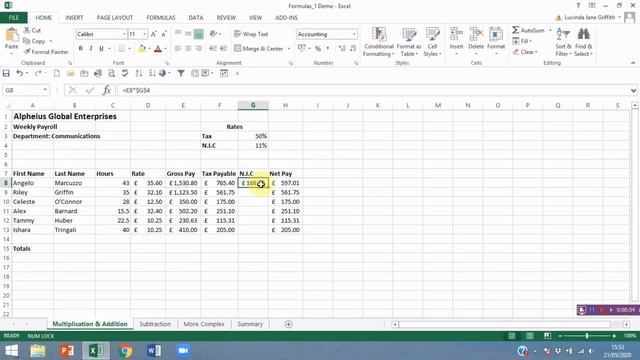
Task: Click the Copy button
Action: [x=34, y=41]
